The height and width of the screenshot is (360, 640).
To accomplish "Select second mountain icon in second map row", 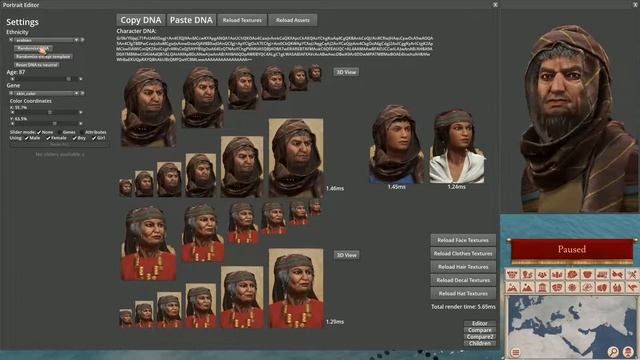I will [527, 287].
